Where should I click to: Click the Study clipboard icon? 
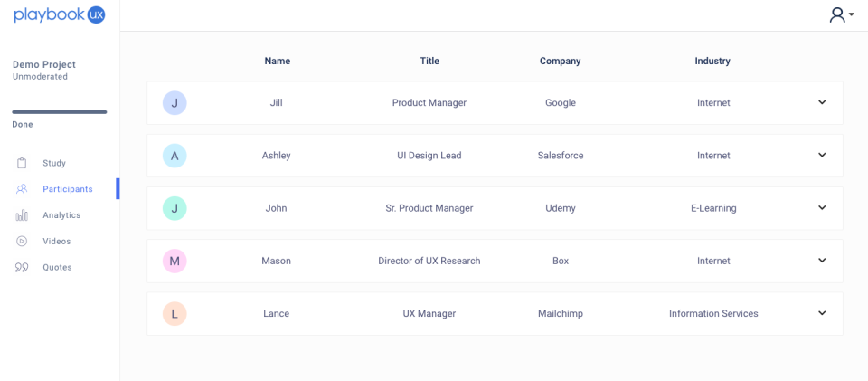click(22, 163)
